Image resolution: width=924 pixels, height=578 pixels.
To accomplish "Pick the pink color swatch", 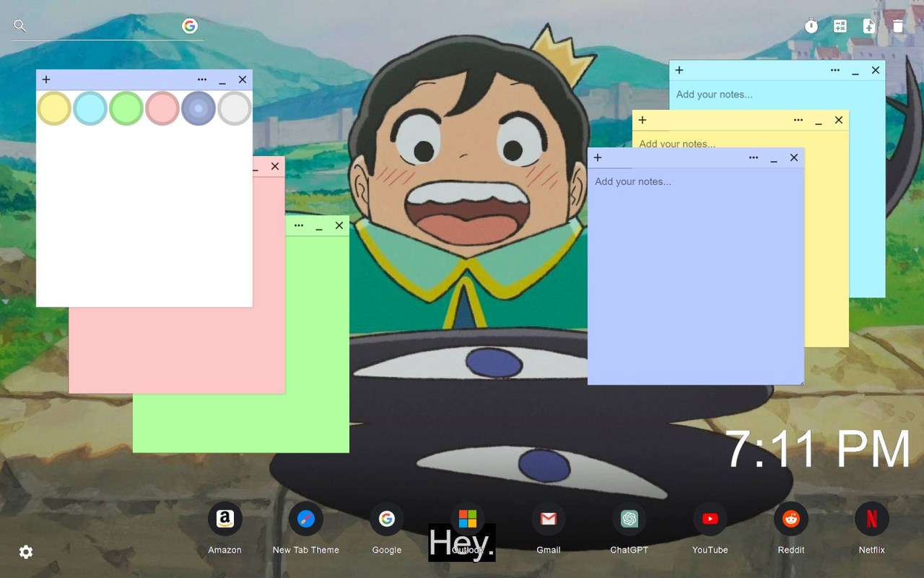I will [162, 108].
